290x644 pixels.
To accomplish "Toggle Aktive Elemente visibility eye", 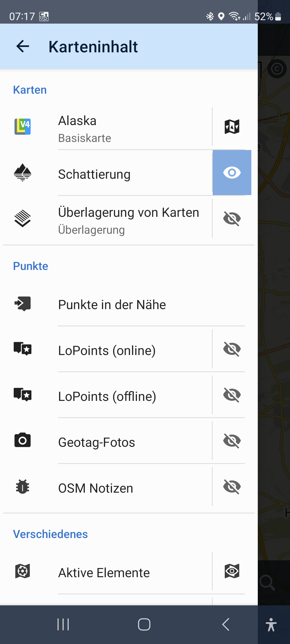I will point(232,571).
